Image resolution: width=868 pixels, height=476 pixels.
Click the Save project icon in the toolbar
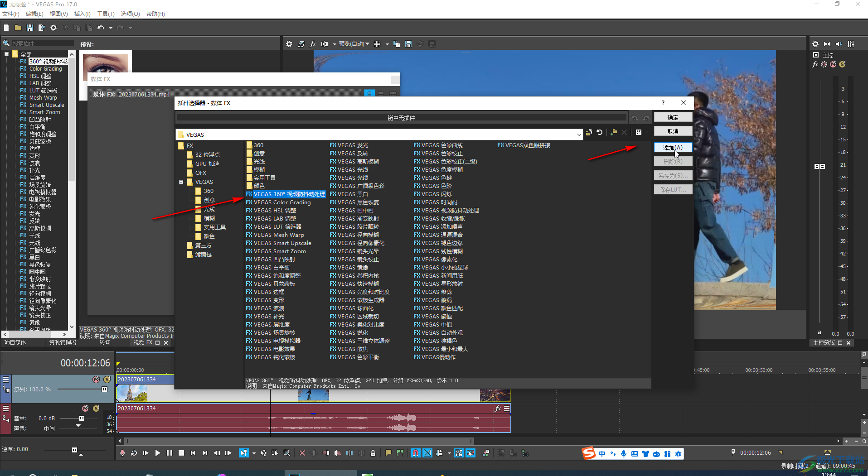click(x=29, y=28)
